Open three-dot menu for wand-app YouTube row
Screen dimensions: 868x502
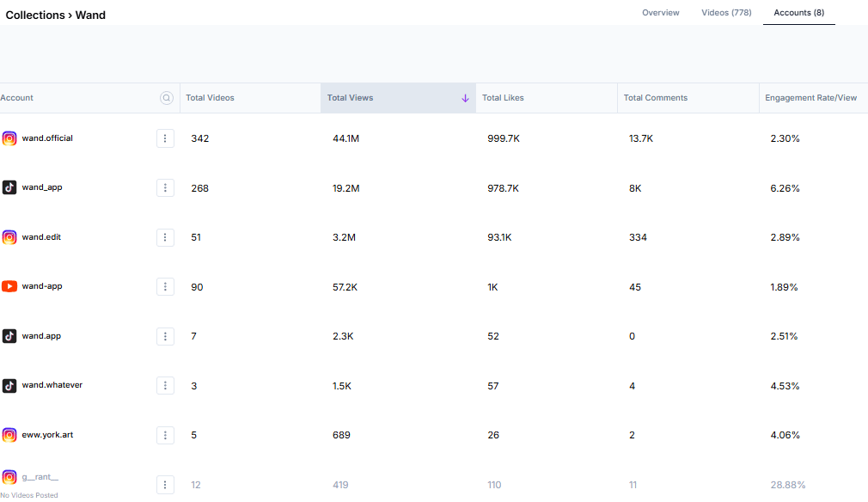(x=165, y=287)
